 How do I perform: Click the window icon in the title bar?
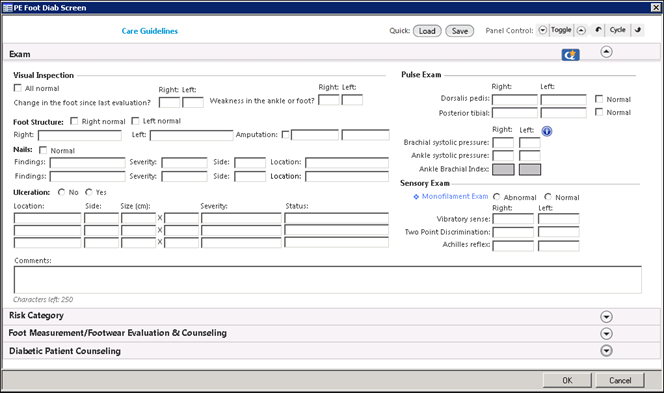tap(7, 8)
